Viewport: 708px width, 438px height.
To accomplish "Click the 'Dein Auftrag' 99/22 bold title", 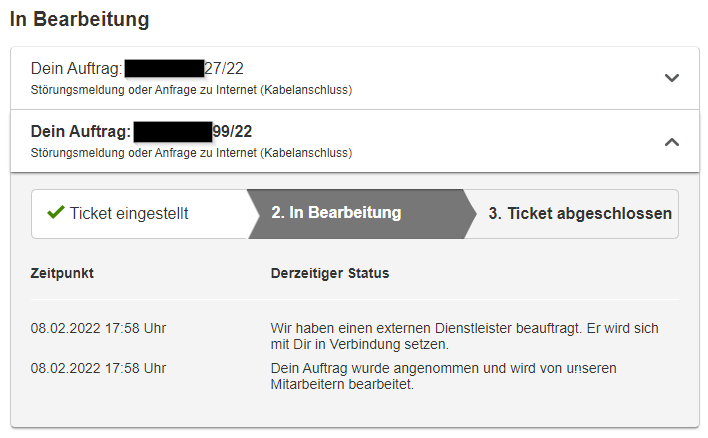I will pyautogui.click(x=80, y=131).
